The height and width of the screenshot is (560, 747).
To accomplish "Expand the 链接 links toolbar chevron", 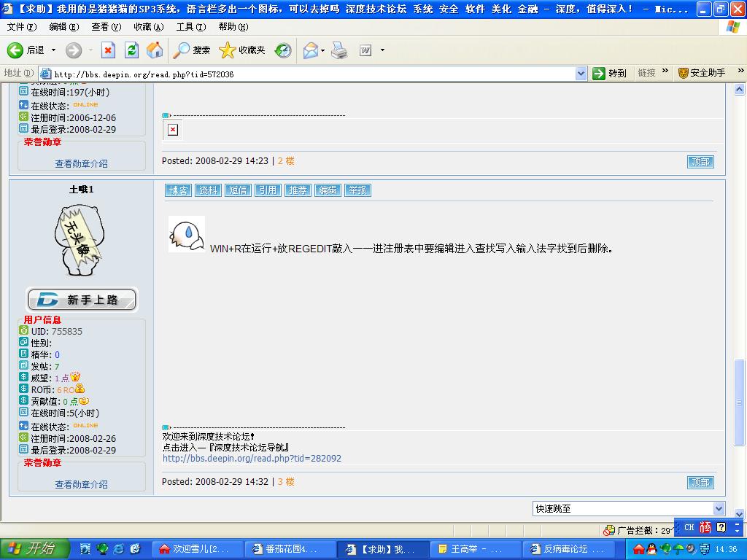I will point(665,71).
